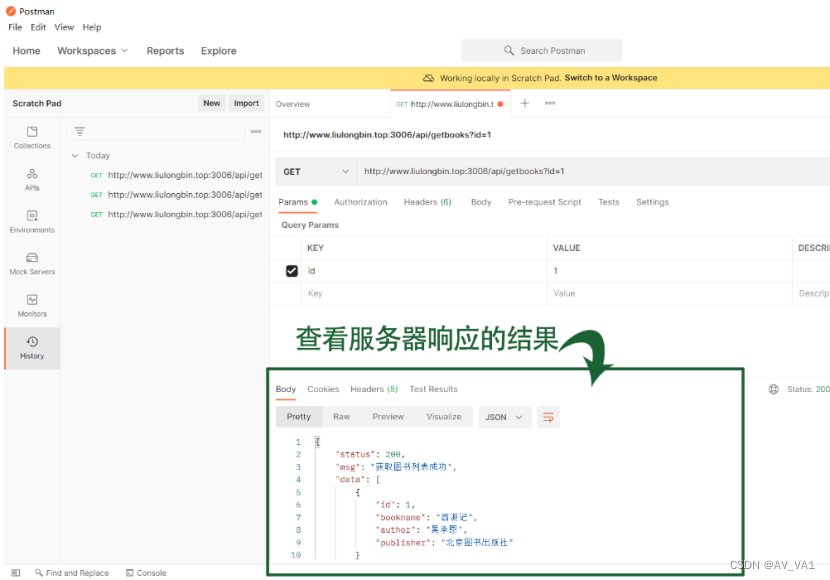Open the File menu
The width and height of the screenshot is (830, 580).
pyautogui.click(x=15, y=27)
